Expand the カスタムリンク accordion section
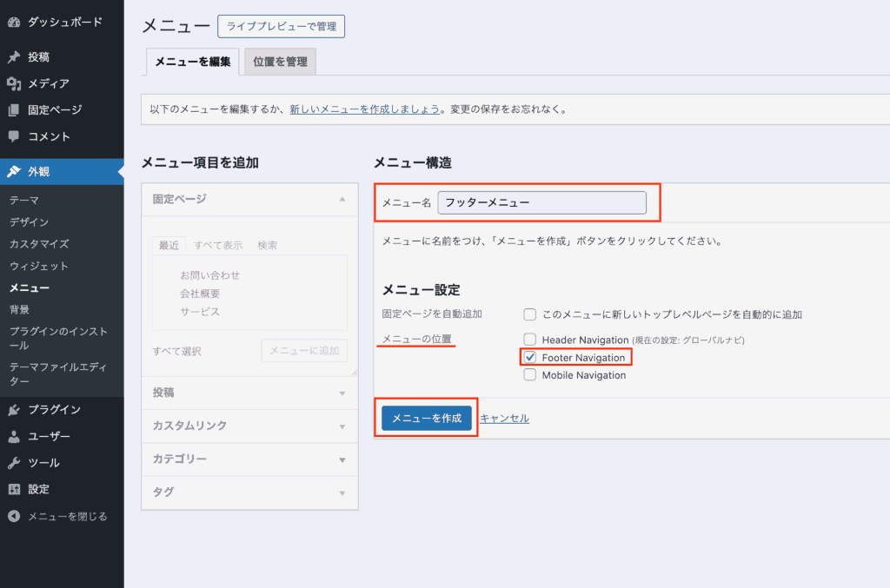The image size is (890, 588). (x=249, y=426)
